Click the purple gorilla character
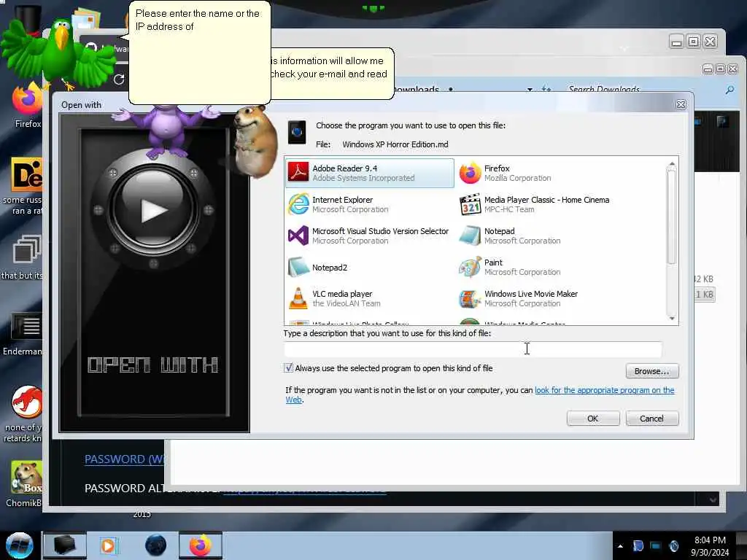The width and height of the screenshot is (747, 560). [x=166, y=131]
